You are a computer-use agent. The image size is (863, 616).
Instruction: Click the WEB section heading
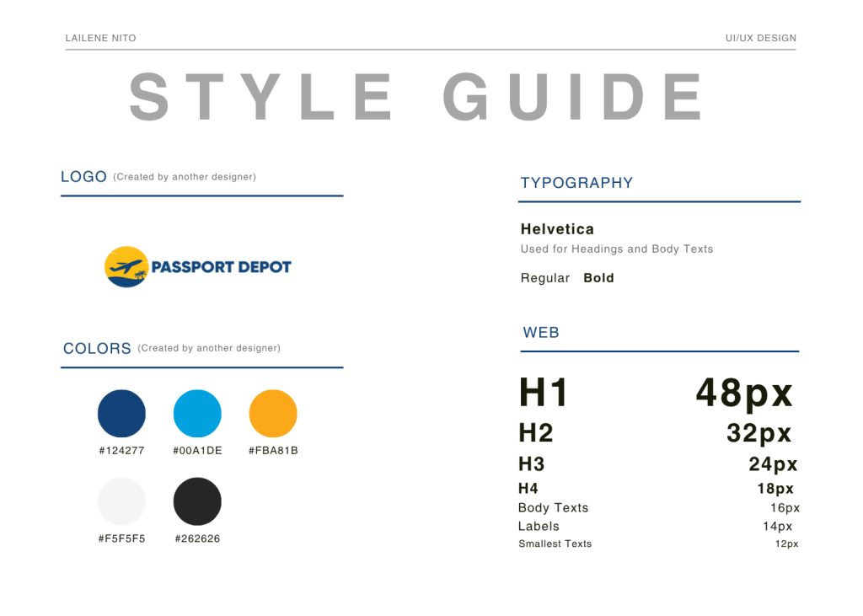(x=541, y=333)
